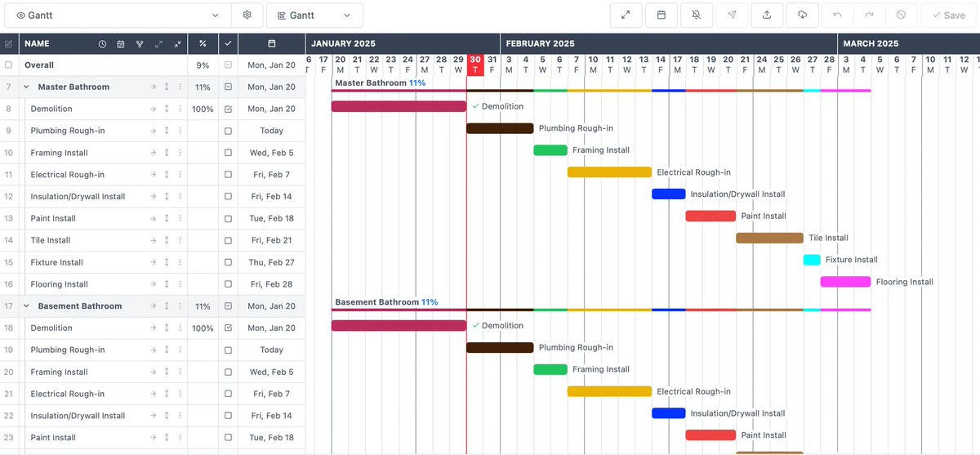The height and width of the screenshot is (455, 980).
Task: Open the three-dot menu on Framing Install row 10
Action: pos(180,153)
